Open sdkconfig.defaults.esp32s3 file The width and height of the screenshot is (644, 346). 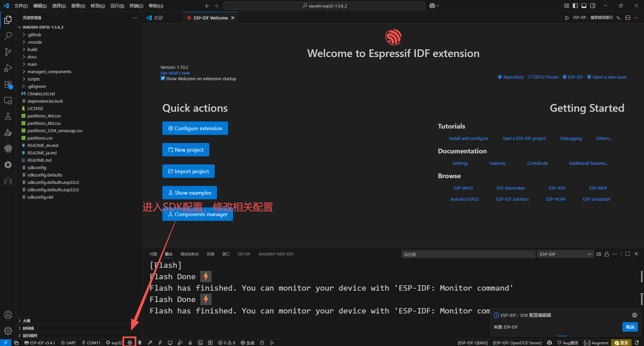tap(53, 190)
